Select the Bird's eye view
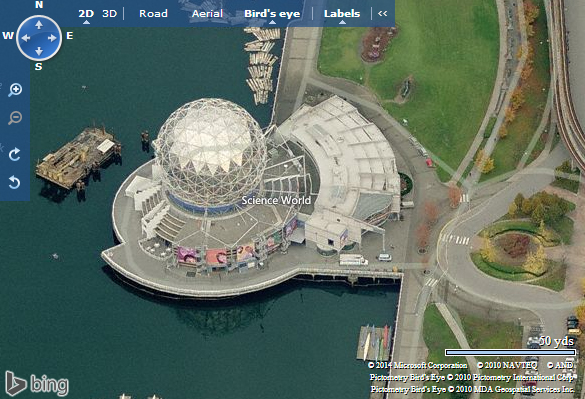 (272, 14)
